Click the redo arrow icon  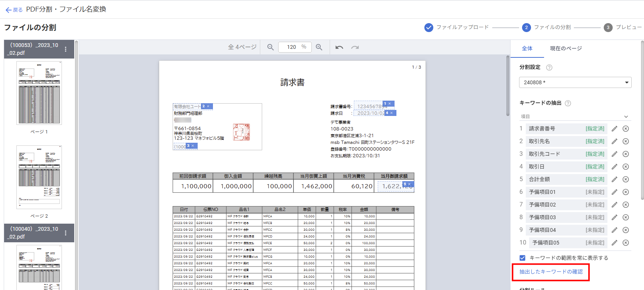click(355, 47)
